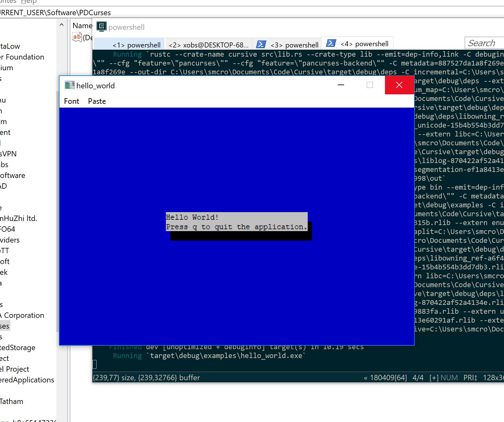
Task: Select the viders registry key
Action: click(x=10, y=240)
